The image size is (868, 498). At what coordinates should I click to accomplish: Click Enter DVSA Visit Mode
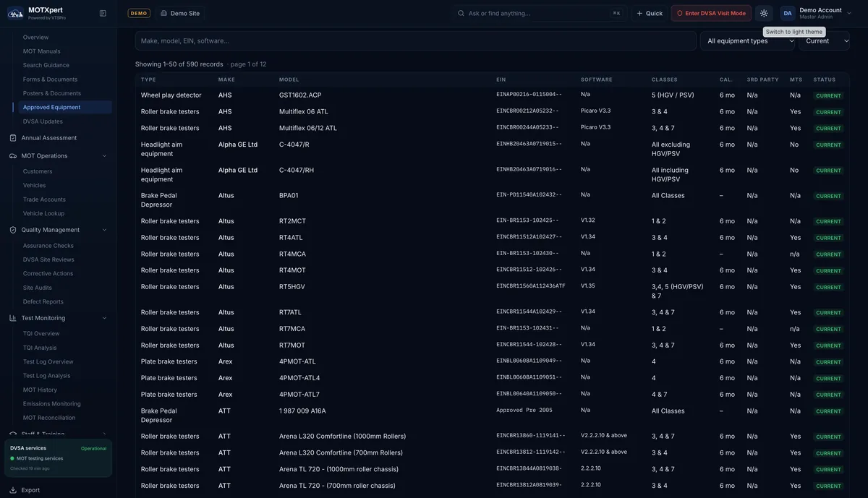point(711,13)
